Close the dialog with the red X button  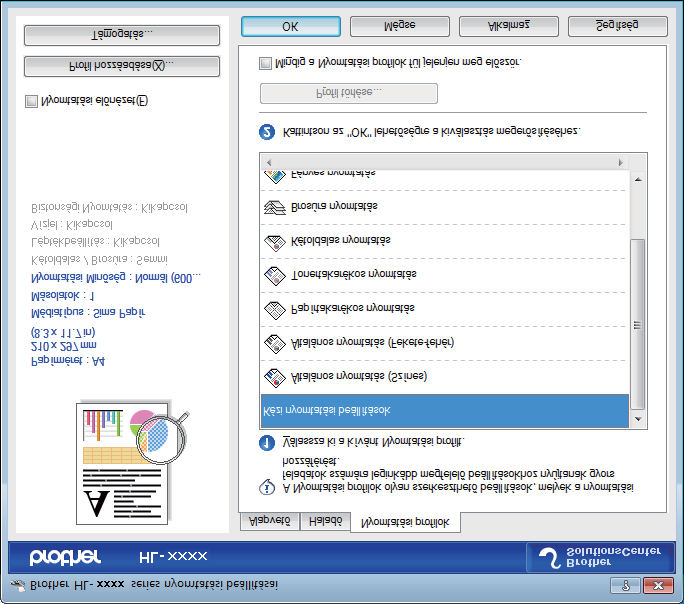coord(658,585)
